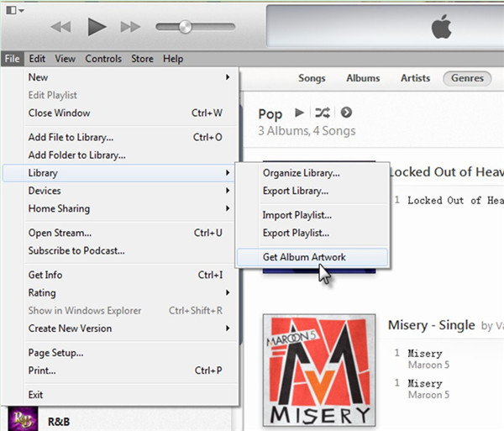The height and width of the screenshot is (431, 504).
Task: Click the Play button
Action: pos(97,27)
